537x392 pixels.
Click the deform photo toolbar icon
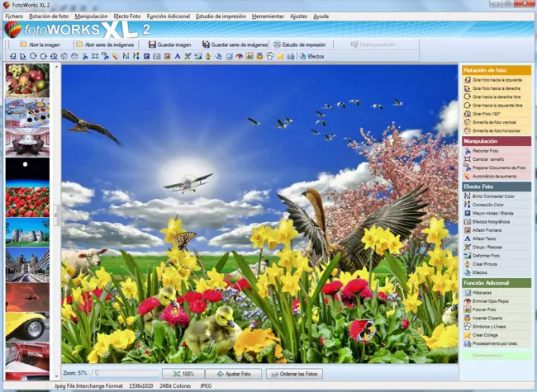(198, 56)
